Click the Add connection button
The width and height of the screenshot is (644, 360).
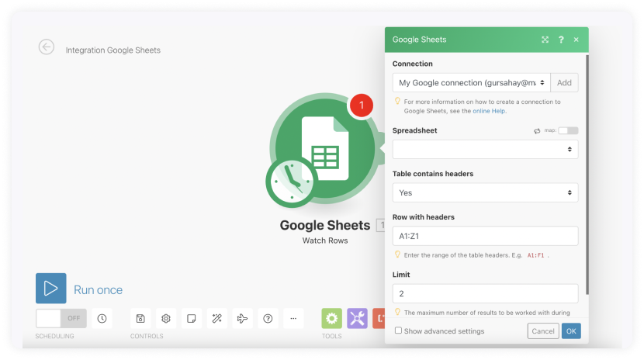coord(564,82)
